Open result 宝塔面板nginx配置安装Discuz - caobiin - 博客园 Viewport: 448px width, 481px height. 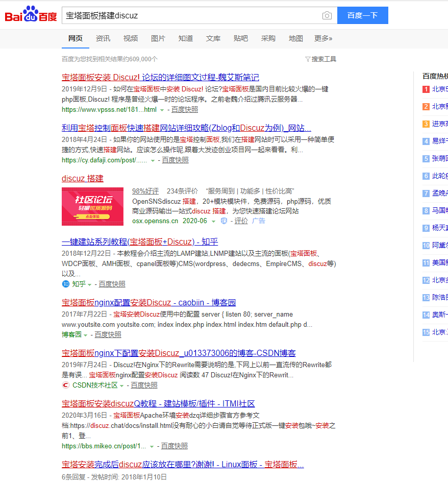click(x=148, y=302)
